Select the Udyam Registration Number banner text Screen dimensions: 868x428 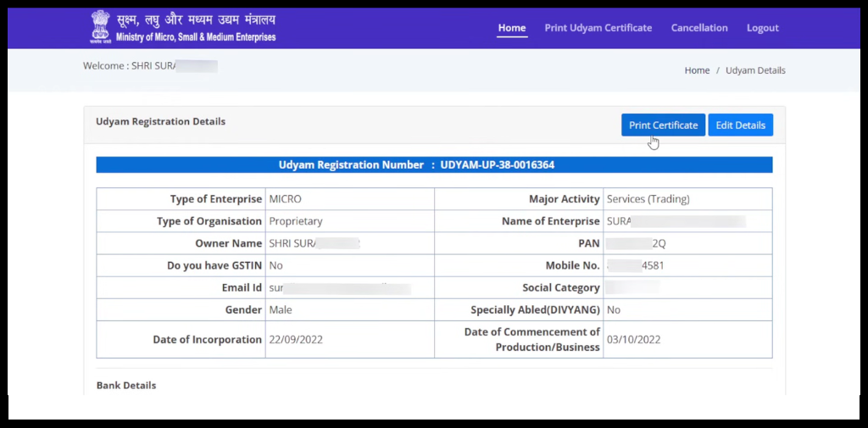[x=416, y=165]
